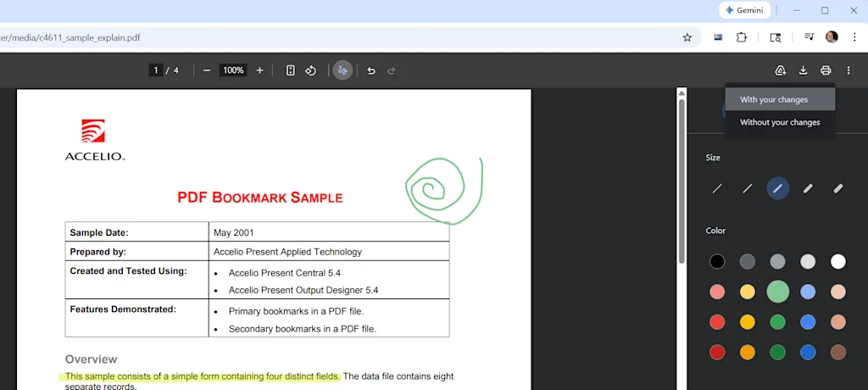Click the fit to page icon

pyautogui.click(x=291, y=70)
